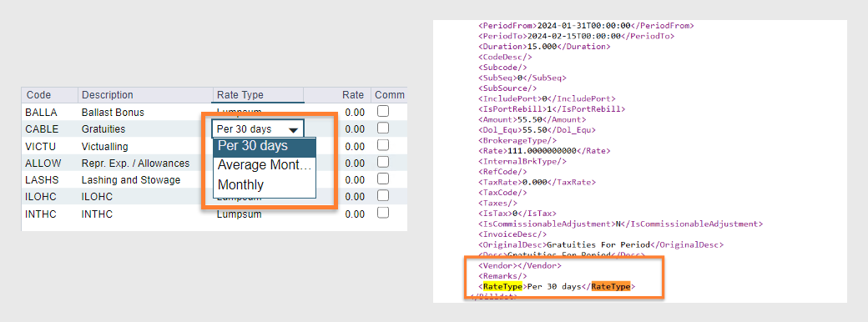Click the TaxRate 0.000 XML line
868x322 pixels.
537,182
